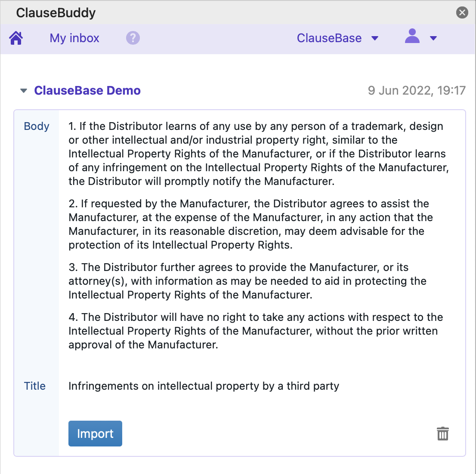Delete the clause with the trash icon

(443, 434)
